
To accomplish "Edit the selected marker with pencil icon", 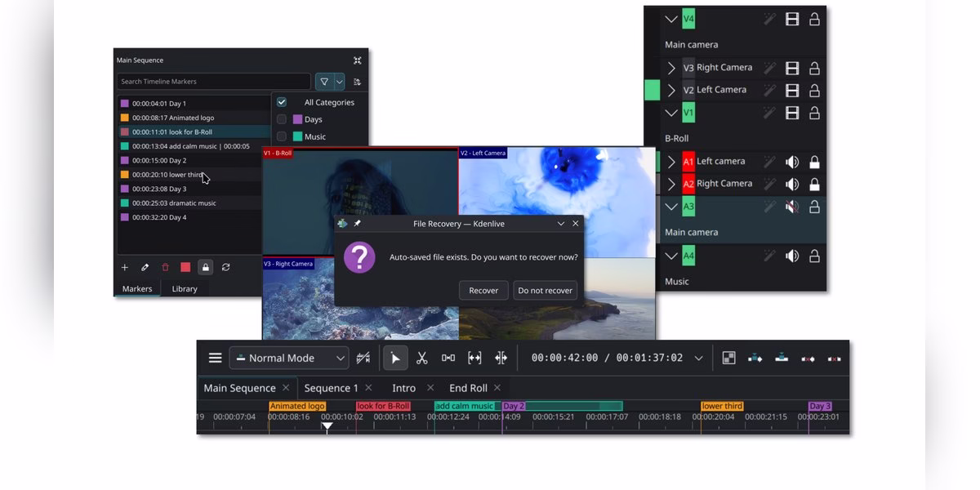I will pos(145,267).
